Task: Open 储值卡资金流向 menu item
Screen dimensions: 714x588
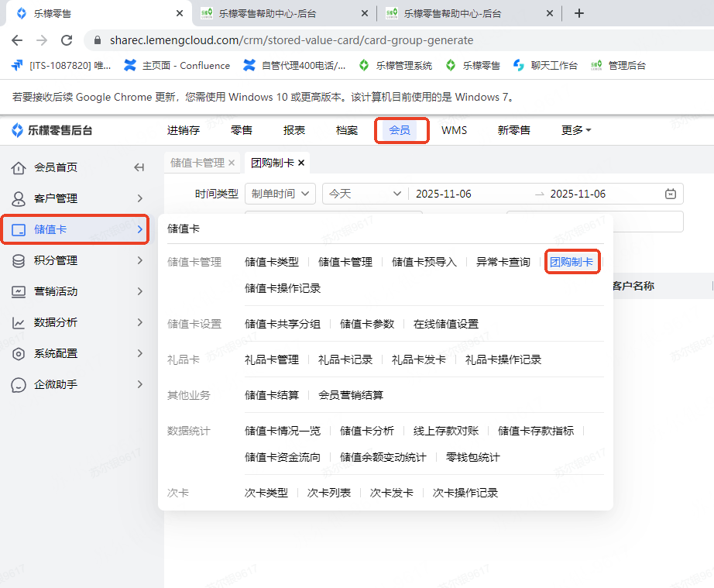Action: (x=283, y=457)
